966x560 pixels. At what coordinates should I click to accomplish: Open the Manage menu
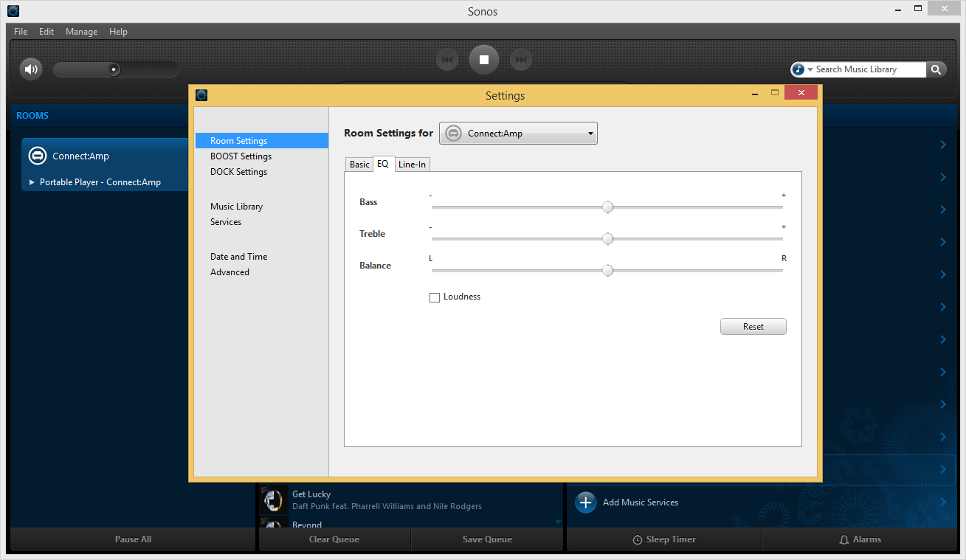pyautogui.click(x=81, y=32)
